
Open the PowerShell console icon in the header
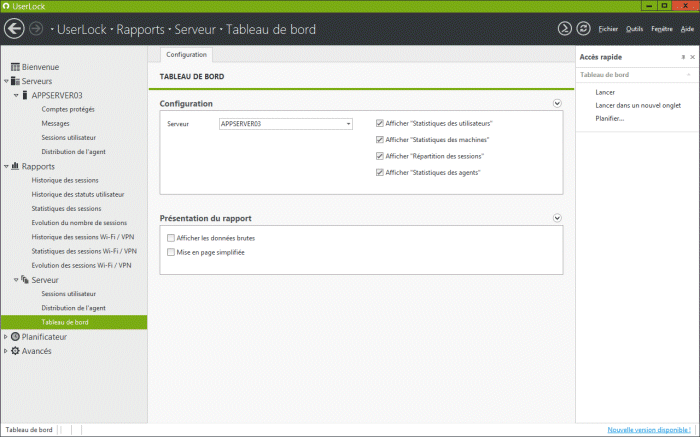tap(565, 29)
